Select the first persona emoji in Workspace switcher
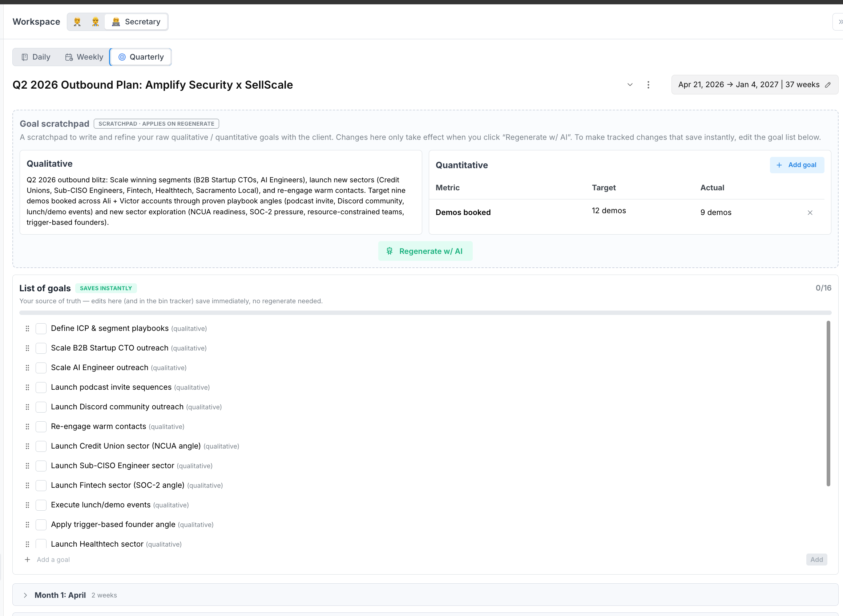This screenshot has width=843, height=616. click(77, 22)
